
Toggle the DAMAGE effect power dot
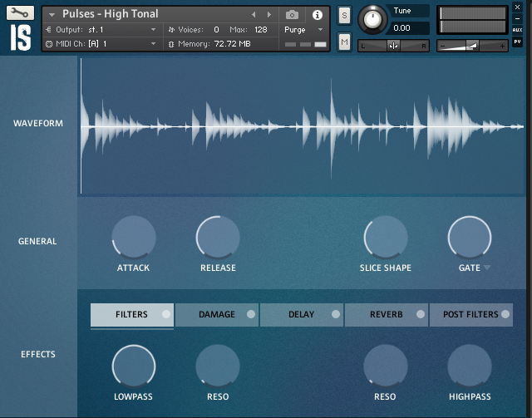(251, 314)
